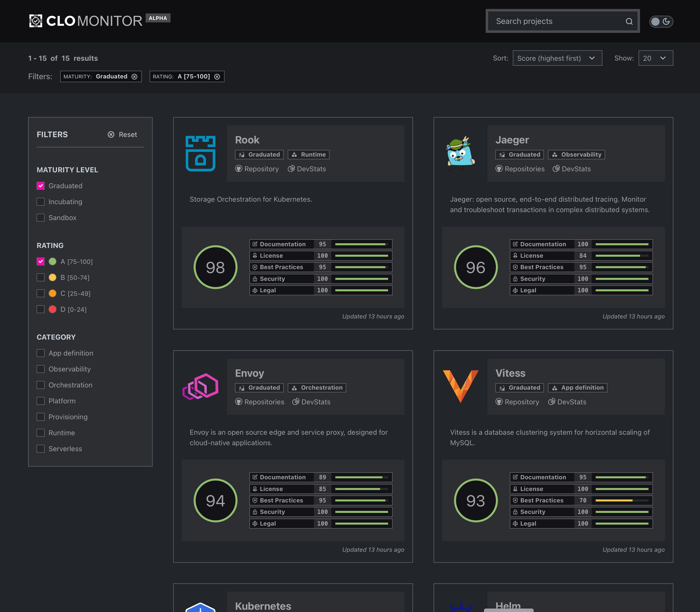Viewport: 700px width, 612px height.
Task: Check the Observability category filter
Action: (41, 369)
